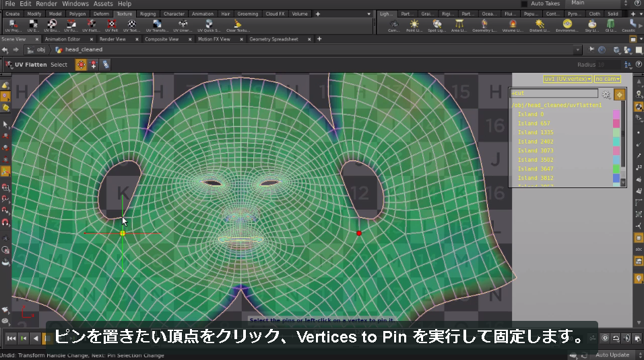Click the Auto Update button
This screenshot has height=360, width=644.
point(612,355)
